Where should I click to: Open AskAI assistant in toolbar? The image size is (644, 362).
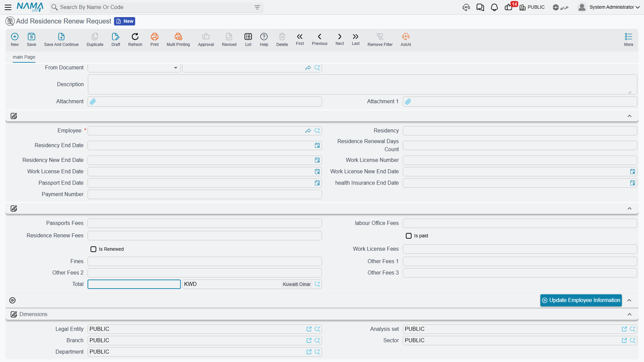[x=406, y=39]
